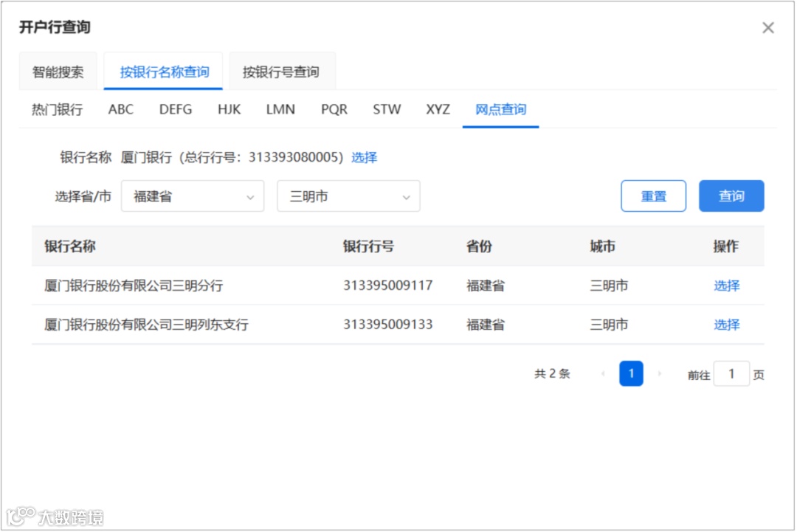The height and width of the screenshot is (532, 797).
Task: Select the XYZ letter group
Action: point(438,109)
